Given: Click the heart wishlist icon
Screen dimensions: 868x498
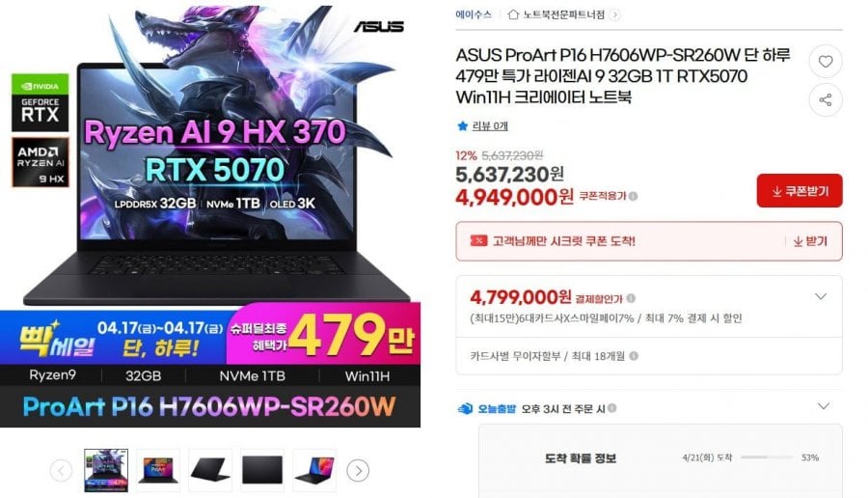Looking at the screenshot, I should [x=826, y=62].
